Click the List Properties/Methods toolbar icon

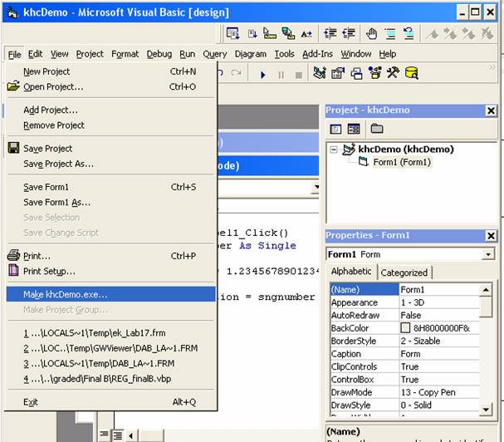point(232,33)
